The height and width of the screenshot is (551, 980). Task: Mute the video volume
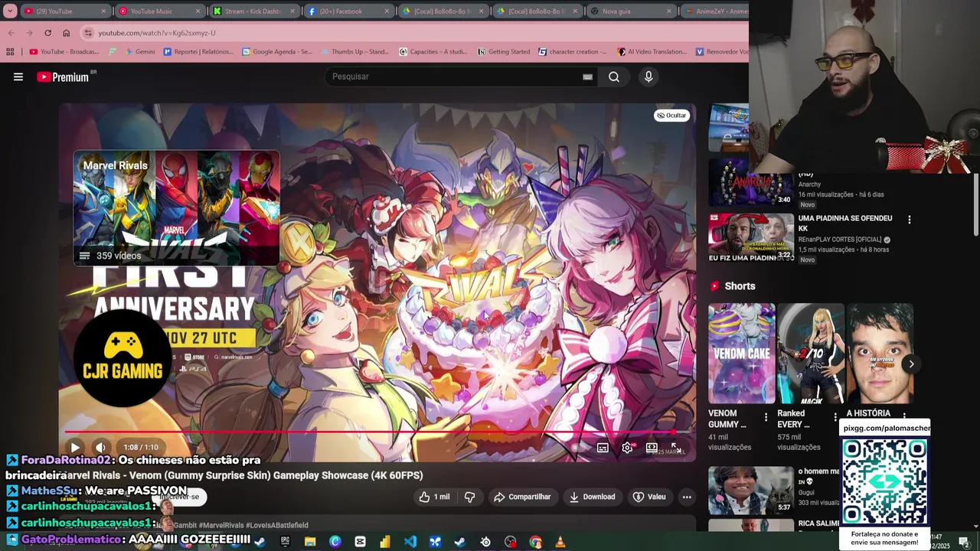100,448
